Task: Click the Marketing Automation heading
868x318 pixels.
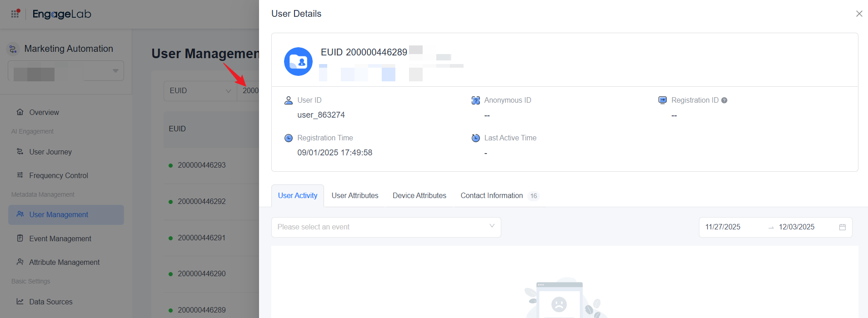Action: click(x=69, y=49)
